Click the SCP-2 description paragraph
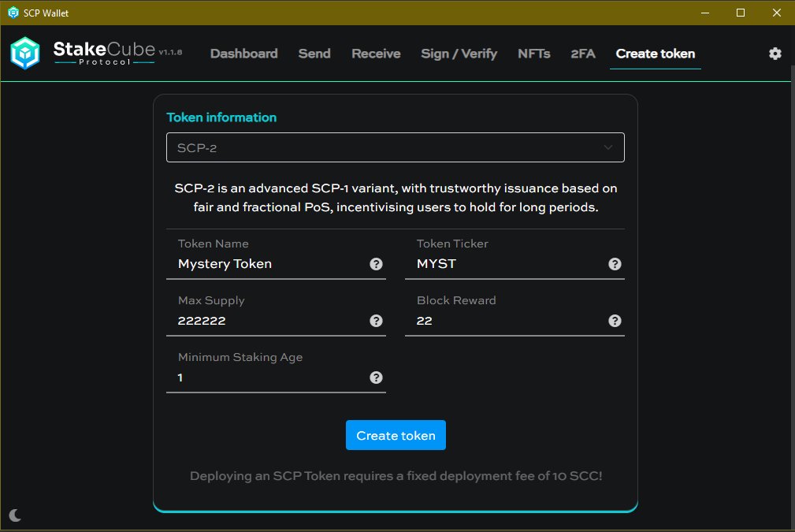This screenshot has height=532, width=795. click(x=396, y=198)
